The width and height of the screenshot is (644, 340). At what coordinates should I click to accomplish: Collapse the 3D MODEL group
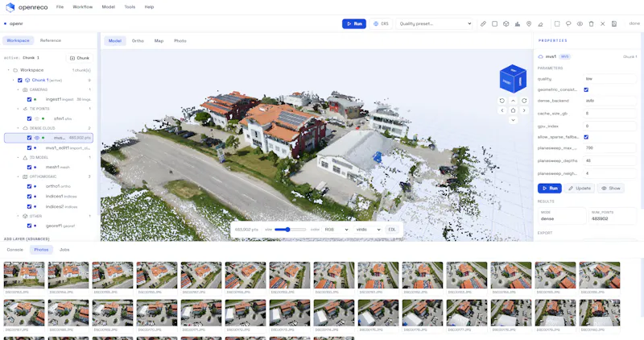tap(18, 157)
